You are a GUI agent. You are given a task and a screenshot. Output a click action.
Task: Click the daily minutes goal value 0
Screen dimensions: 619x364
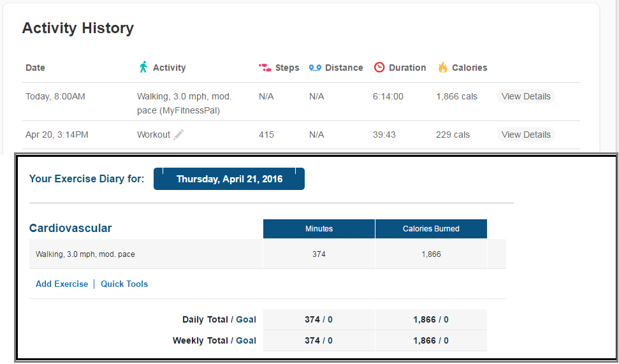[x=330, y=319]
